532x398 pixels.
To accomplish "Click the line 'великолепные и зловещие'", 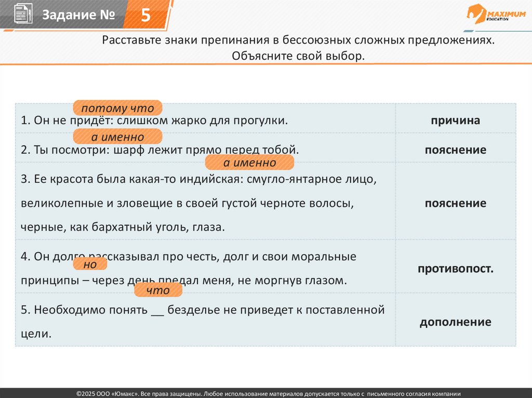I will [x=187, y=203].
